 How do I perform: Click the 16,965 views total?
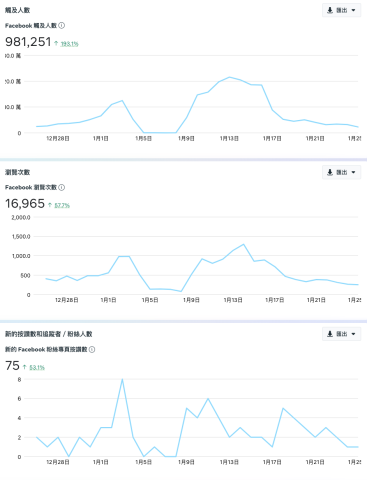point(25,203)
